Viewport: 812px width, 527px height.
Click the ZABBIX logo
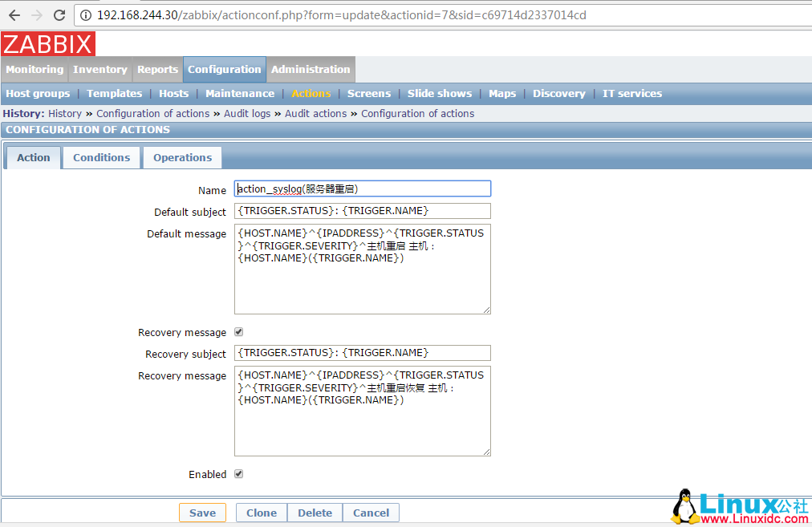[47, 44]
